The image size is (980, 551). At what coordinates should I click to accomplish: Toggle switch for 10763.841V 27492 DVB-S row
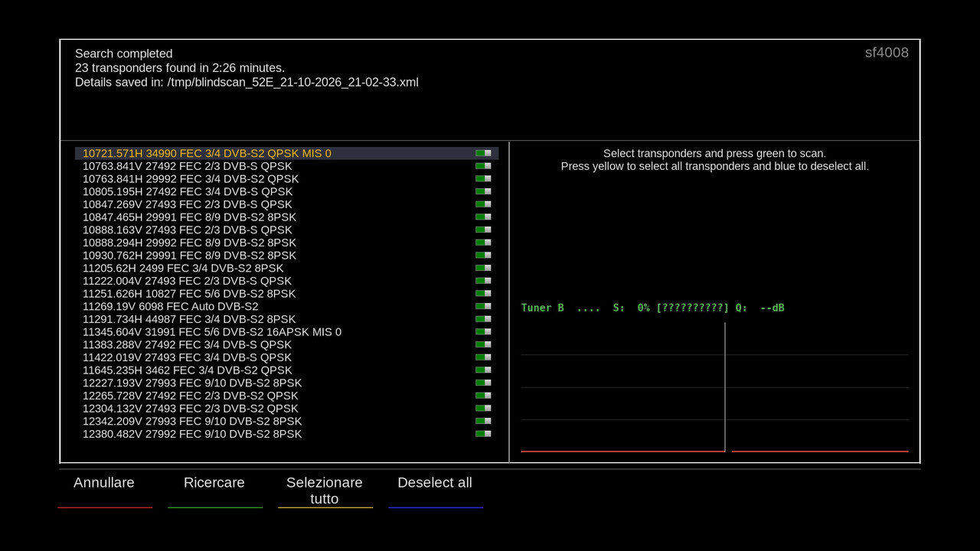point(483,166)
